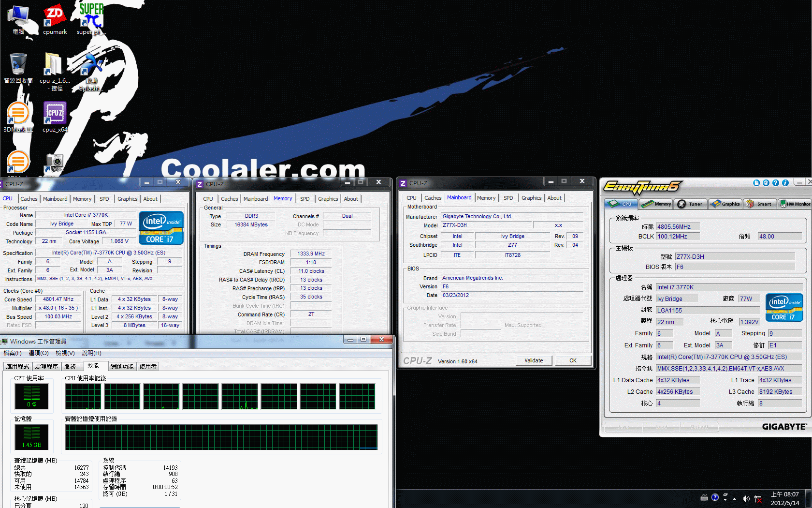Open About tab in the CPU-Z Mainboard window
The height and width of the screenshot is (508, 812).
554,198
